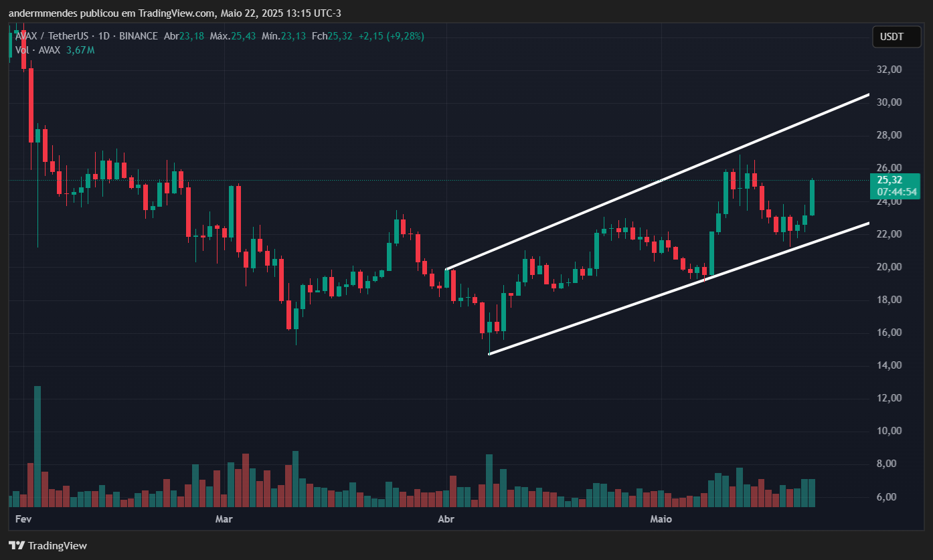933x560 pixels.
Task: Click the price scale label 18,00
Action: tap(889, 300)
